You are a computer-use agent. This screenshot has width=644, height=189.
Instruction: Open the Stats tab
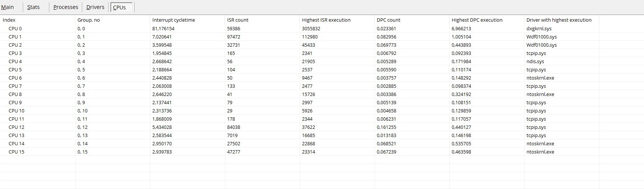[33, 7]
